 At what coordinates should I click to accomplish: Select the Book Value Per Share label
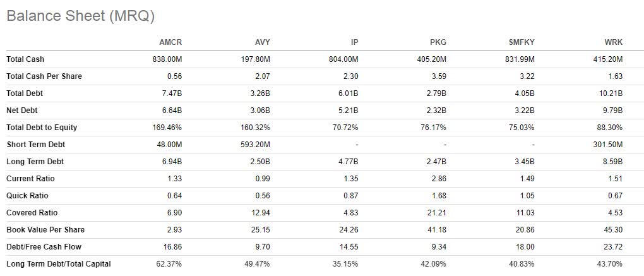point(45,230)
